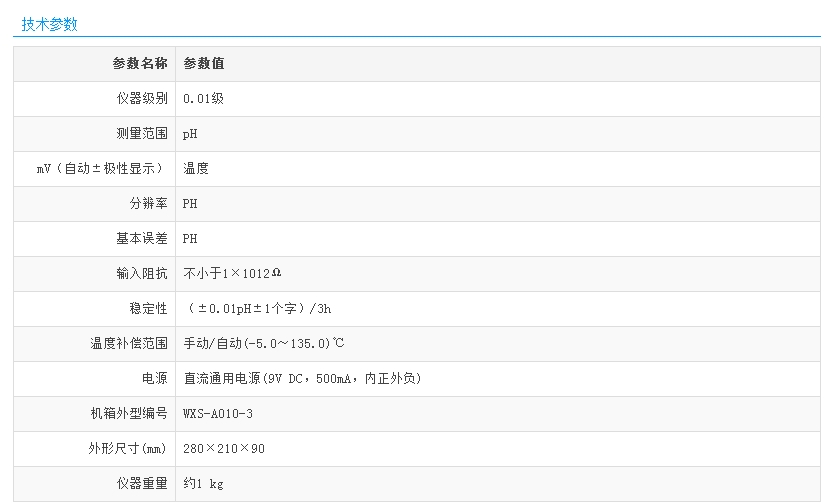Select the 分辨率 row label
Image resolution: width=827 pixels, height=504 pixels.
click(148, 204)
